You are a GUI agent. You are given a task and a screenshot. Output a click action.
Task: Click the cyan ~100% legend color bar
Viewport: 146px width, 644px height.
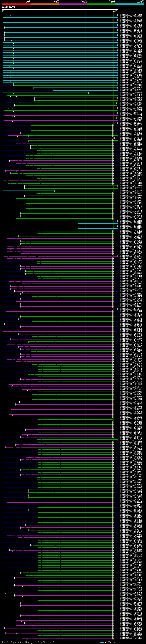point(130,4)
